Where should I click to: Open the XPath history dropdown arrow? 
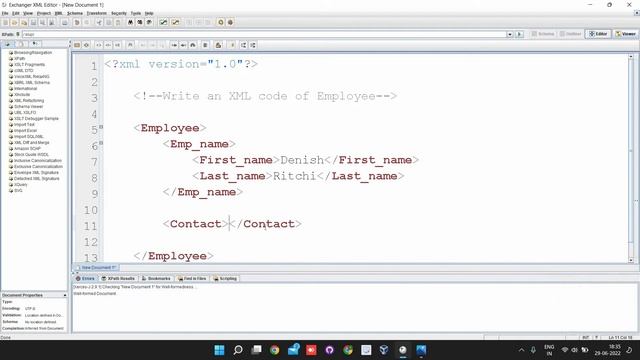click(x=510, y=34)
